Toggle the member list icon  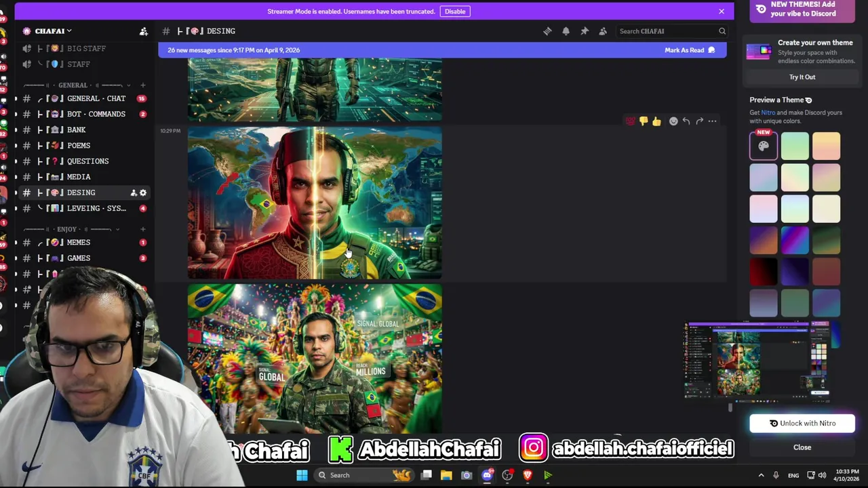click(x=602, y=31)
